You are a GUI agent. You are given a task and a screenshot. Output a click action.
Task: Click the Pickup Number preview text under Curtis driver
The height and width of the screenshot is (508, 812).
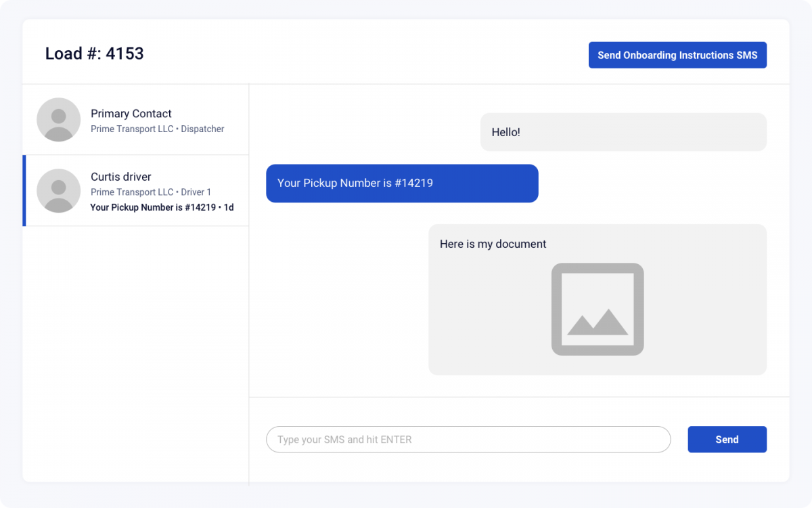tap(162, 207)
